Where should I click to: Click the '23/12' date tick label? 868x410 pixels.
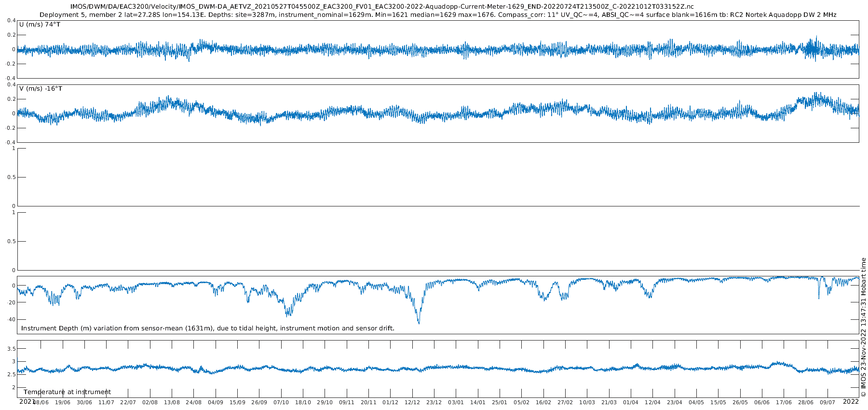point(434,402)
